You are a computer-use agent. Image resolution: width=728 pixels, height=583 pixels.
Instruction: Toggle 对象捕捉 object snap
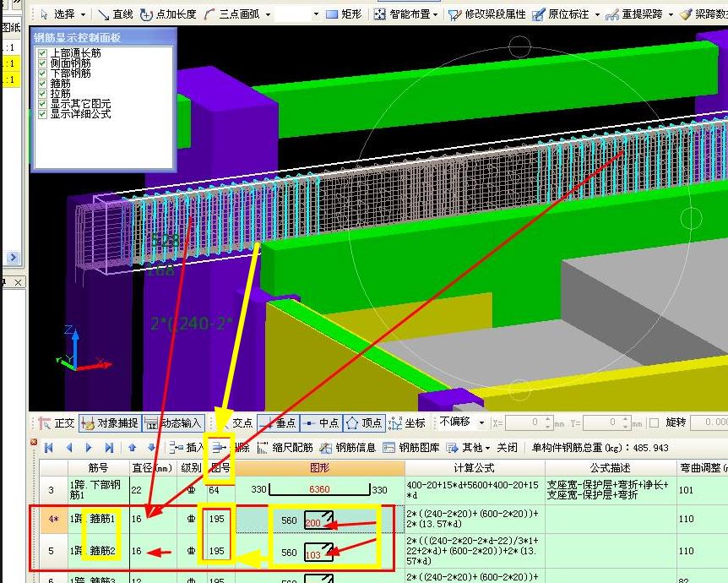click(x=110, y=422)
